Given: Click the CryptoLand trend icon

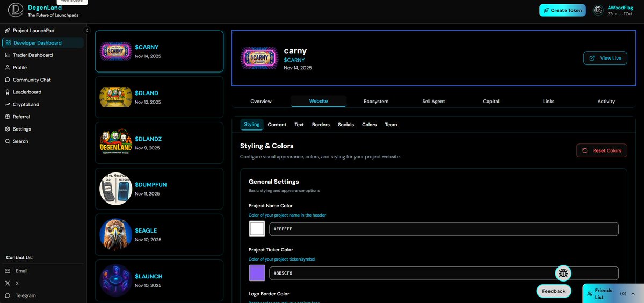Looking at the screenshot, I should (8, 104).
